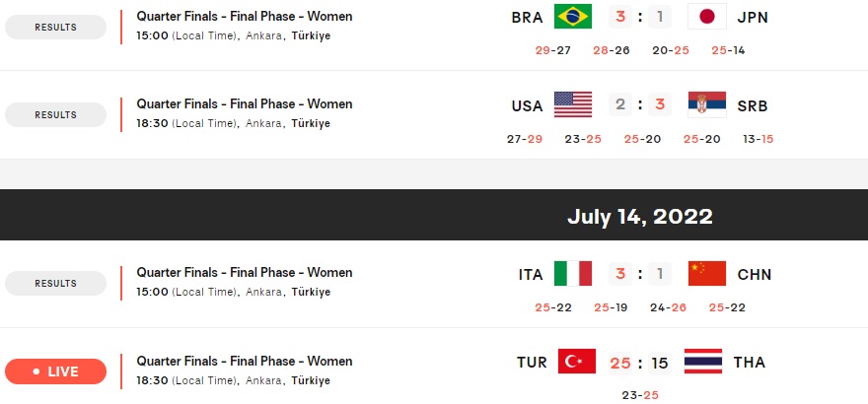Open Results for the BRA vs JPN match
868x404 pixels.
[55, 27]
